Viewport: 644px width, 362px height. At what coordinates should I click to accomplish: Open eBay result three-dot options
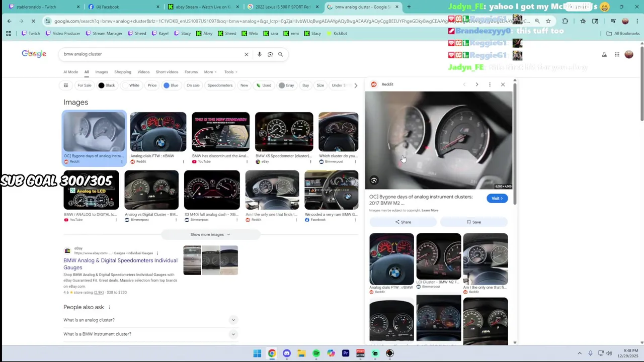pyautogui.click(x=157, y=253)
